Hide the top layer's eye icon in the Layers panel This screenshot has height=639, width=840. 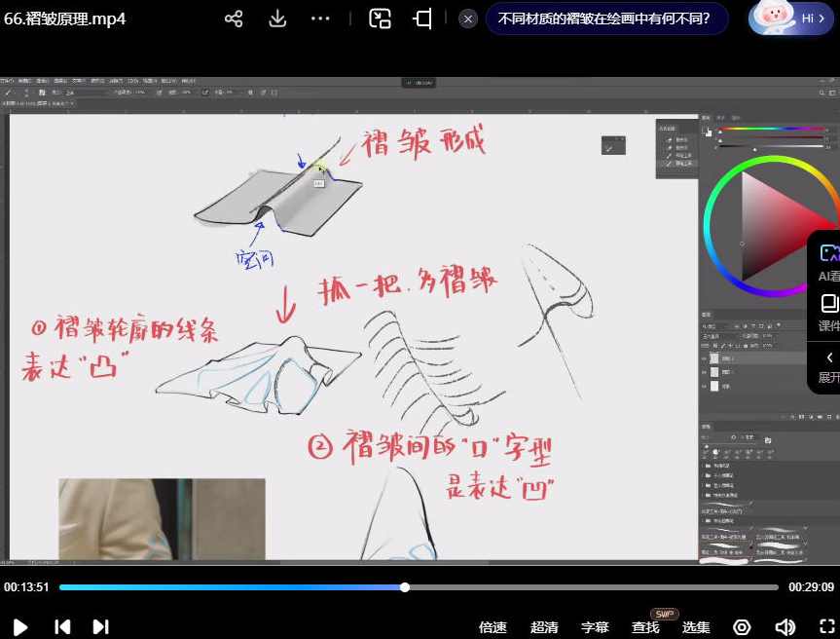pyautogui.click(x=704, y=357)
